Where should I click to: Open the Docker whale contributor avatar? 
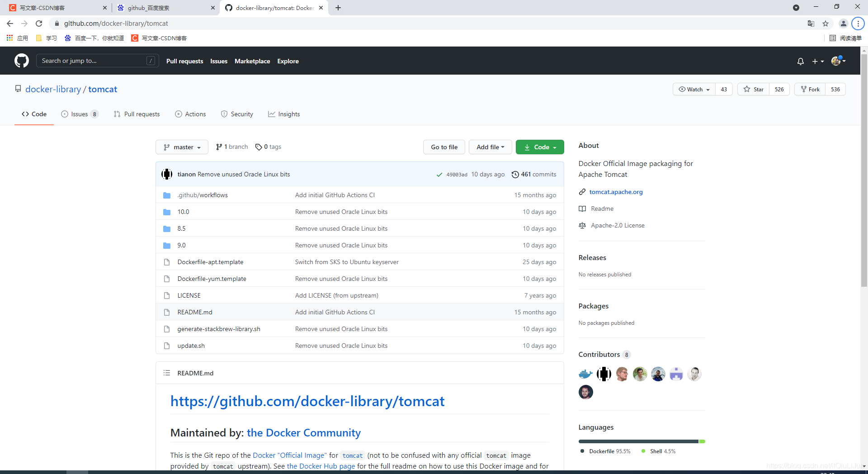[585, 374]
